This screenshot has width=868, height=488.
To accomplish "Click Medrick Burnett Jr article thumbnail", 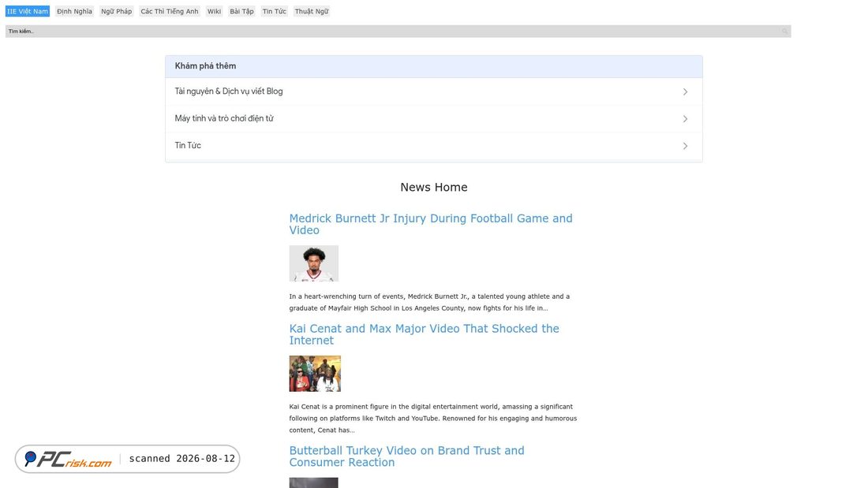I will [313, 263].
